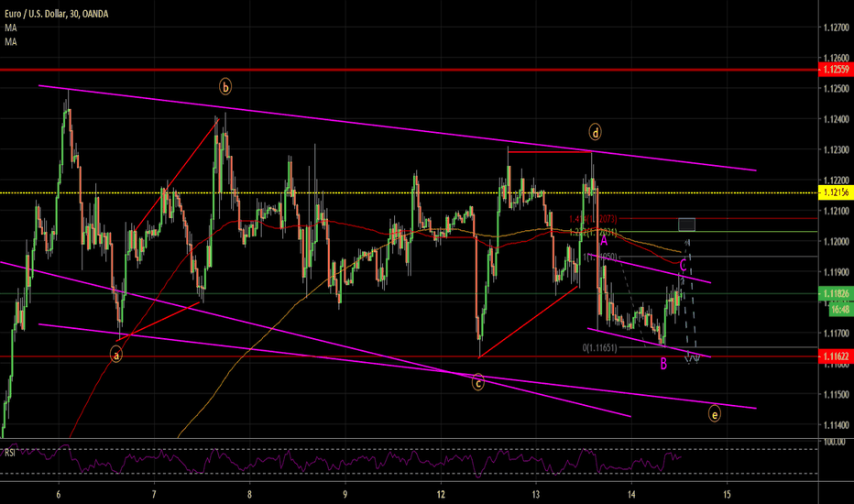Screen dimensions: 854x504
Task: Select the circled wave label b
Action: point(224,87)
